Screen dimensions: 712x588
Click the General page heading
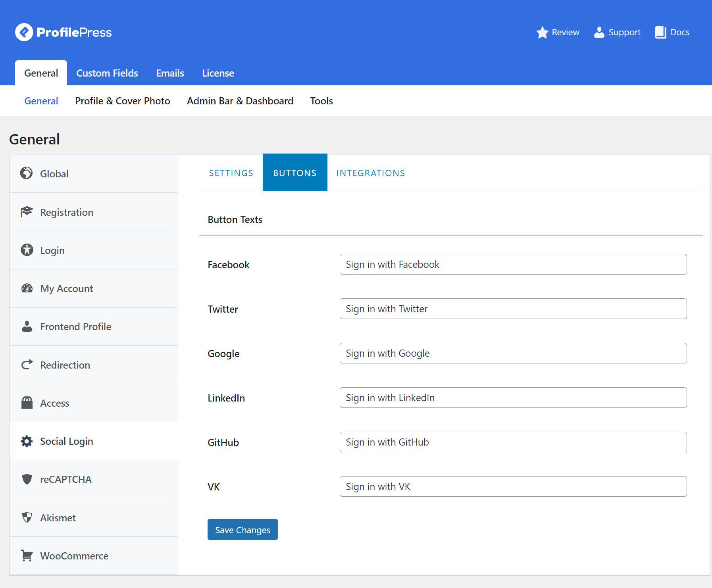(x=35, y=139)
